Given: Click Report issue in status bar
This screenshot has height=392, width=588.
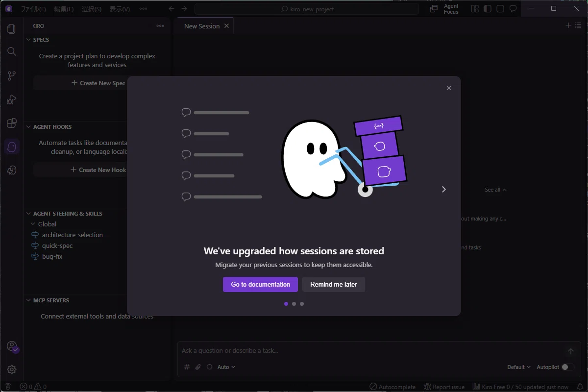Looking at the screenshot, I should coord(444,387).
